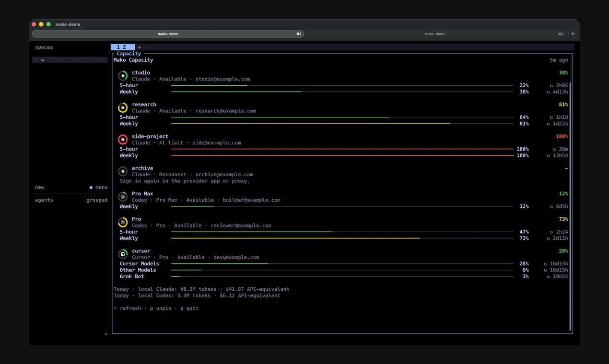
Task: Click the reviewer@example.com email
Action: (241, 226)
